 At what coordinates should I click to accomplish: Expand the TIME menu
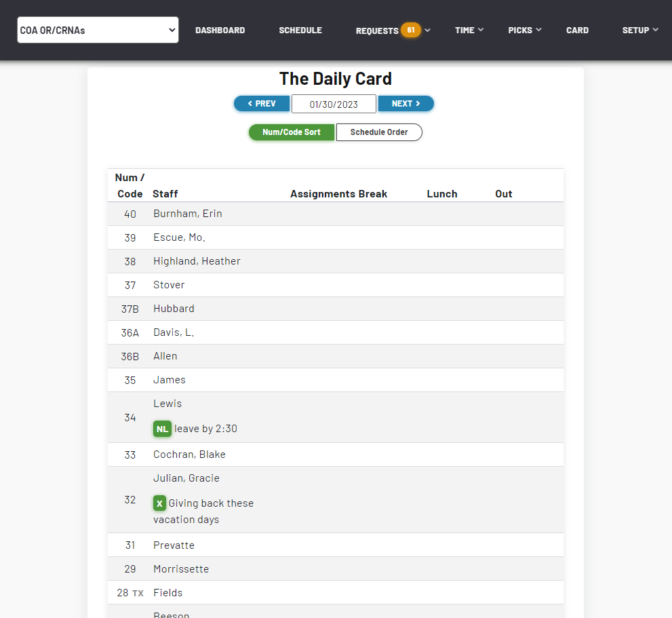[x=469, y=30]
